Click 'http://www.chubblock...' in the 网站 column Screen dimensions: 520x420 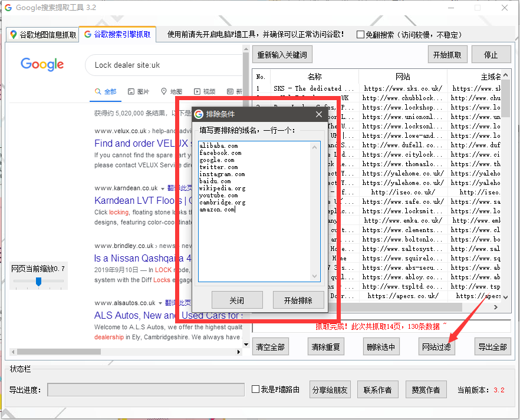click(402, 98)
